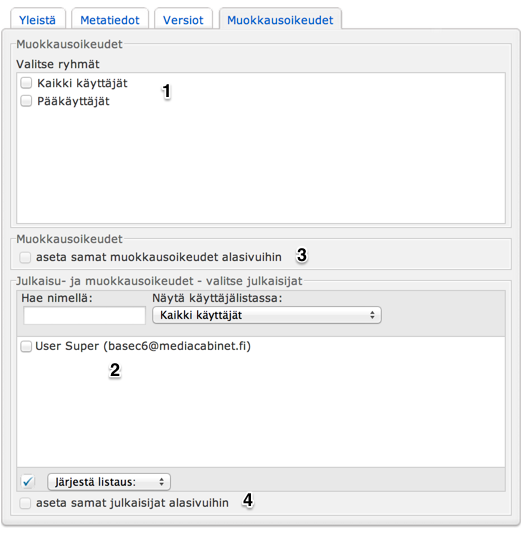
Task: Go to the Versiot tab
Action: pos(183,20)
